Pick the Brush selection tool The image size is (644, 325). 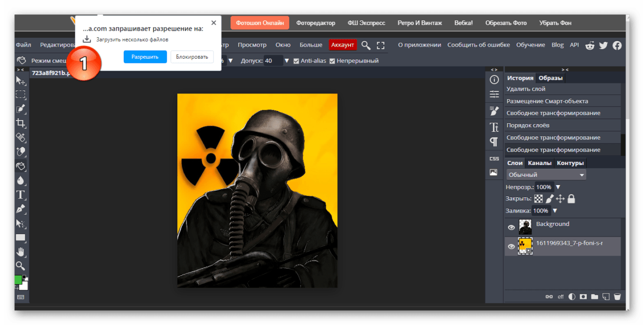[x=20, y=109]
